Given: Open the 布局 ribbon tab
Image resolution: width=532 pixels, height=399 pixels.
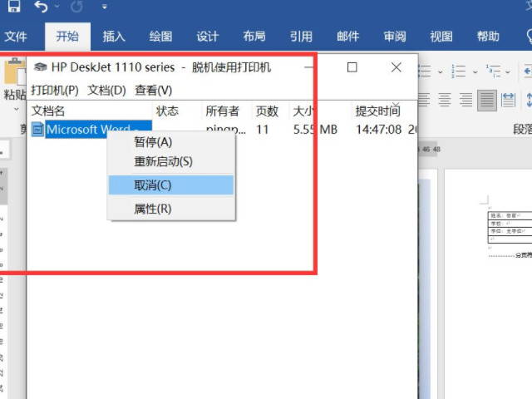Looking at the screenshot, I should tap(254, 36).
